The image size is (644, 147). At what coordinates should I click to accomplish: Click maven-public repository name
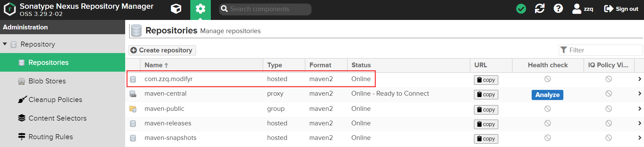(165, 109)
